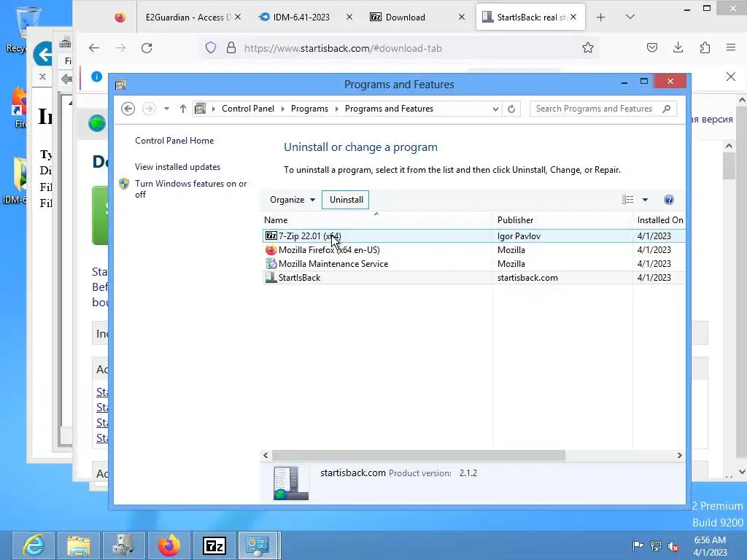The image size is (747, 560).
Task: Click the Firefox URL address bar
Action: [x=399, y=48]
